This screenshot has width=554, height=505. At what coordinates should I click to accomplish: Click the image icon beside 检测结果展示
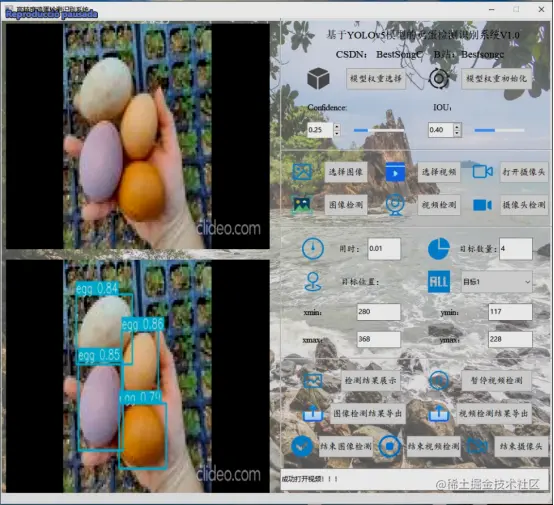(313, 381)
